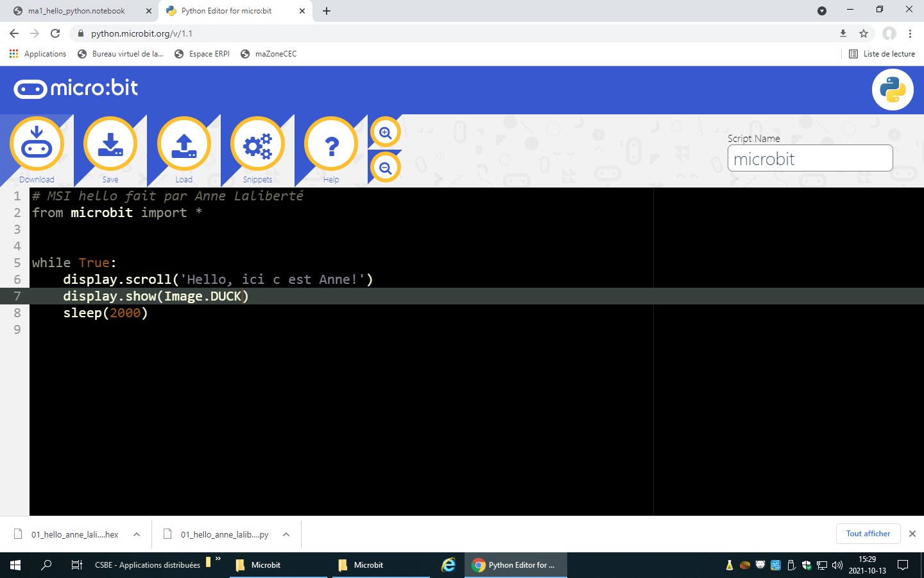The height and width of the screenshot is (578, 924).
Task: Open downloaded 01_hello_anne_lalib....py file
Action: point(217,534)
